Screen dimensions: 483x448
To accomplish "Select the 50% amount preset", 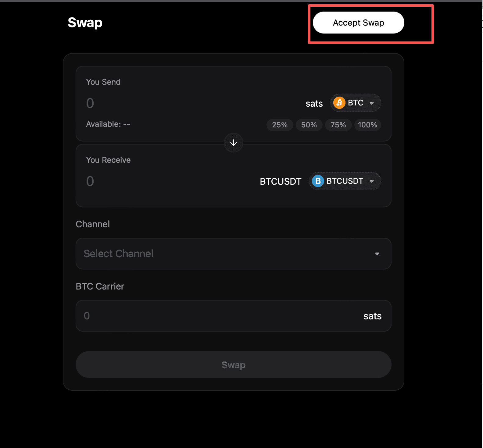I will click(309, 125).
